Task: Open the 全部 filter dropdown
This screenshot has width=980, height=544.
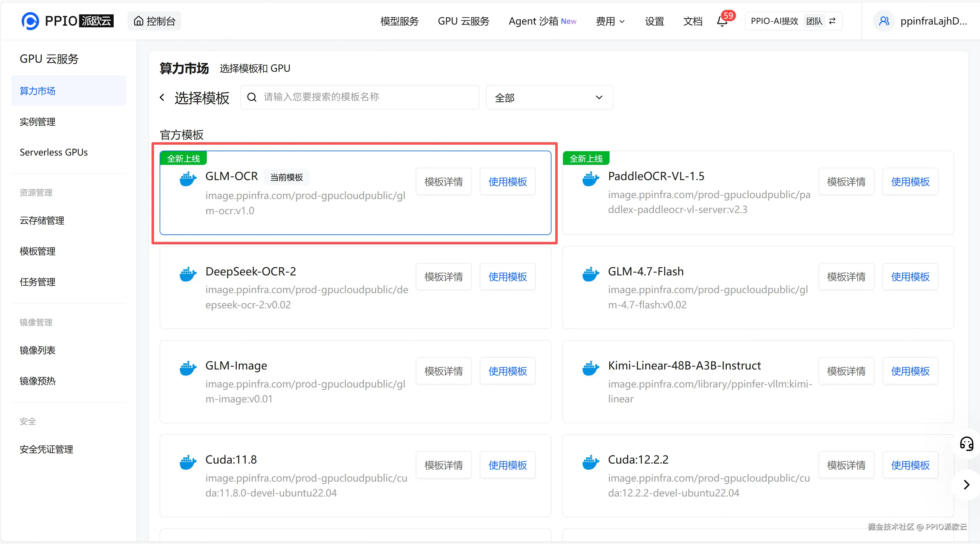Action: [549, 98]
